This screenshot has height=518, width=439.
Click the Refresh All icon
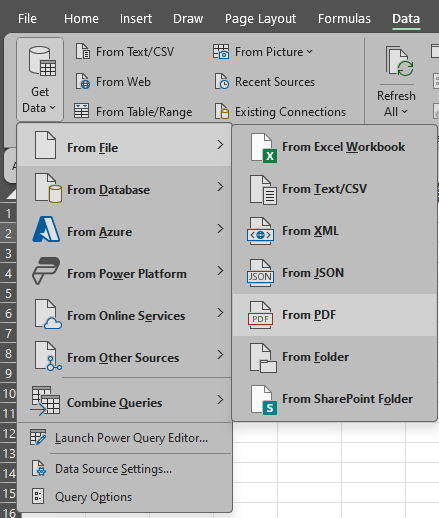coord(400,61)
